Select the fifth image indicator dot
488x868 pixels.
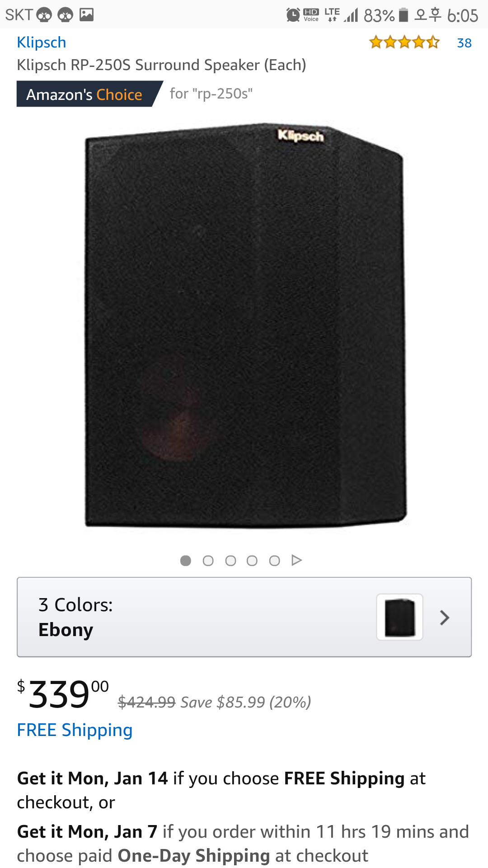274,561
